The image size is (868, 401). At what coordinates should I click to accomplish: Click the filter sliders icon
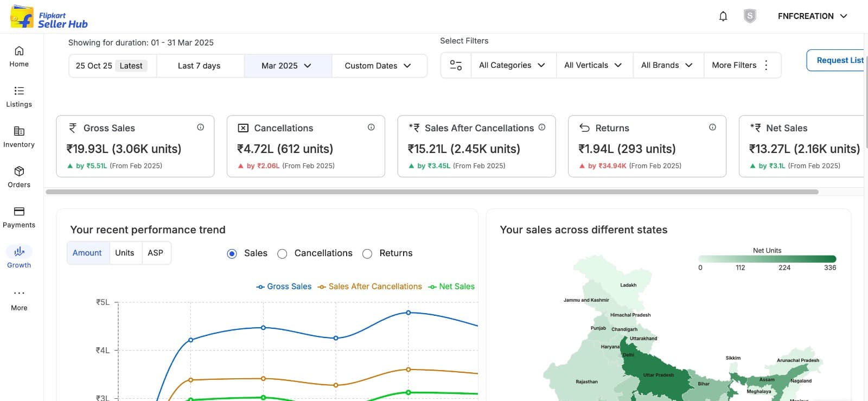(456, 65)
